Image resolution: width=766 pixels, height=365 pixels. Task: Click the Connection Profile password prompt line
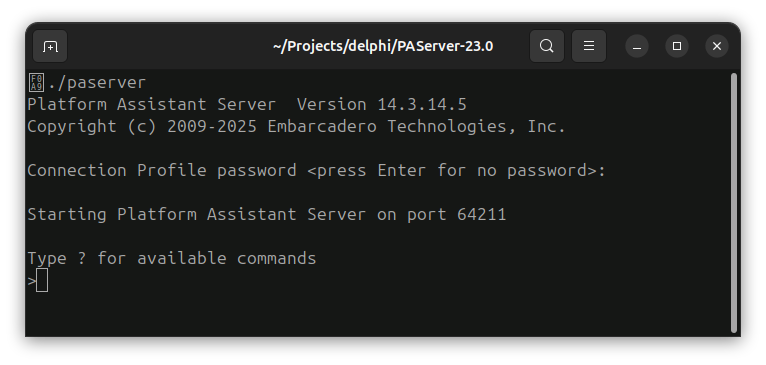point(317,171)
